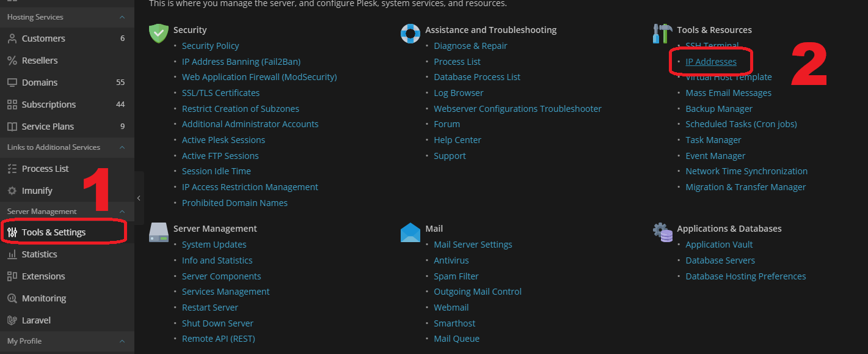This screenshot has width=868, height=354.
Task: Click the Imunify gear icon
Action: 12,191
